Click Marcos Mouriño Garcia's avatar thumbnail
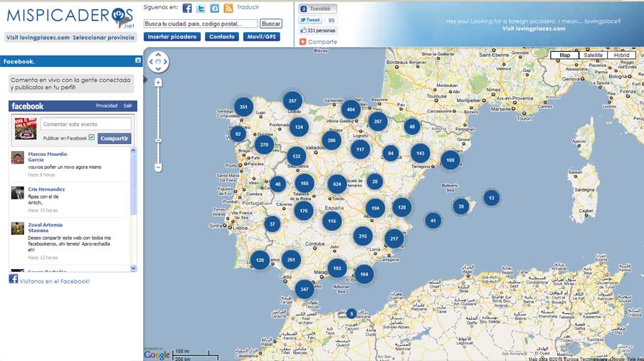Viewport: 644px width, 361px height. coord(18,157)
